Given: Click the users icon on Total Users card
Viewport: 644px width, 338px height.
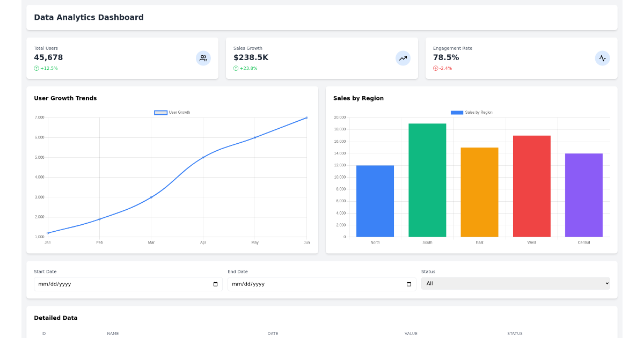Looking at the screenshot, I should point(203,58).
